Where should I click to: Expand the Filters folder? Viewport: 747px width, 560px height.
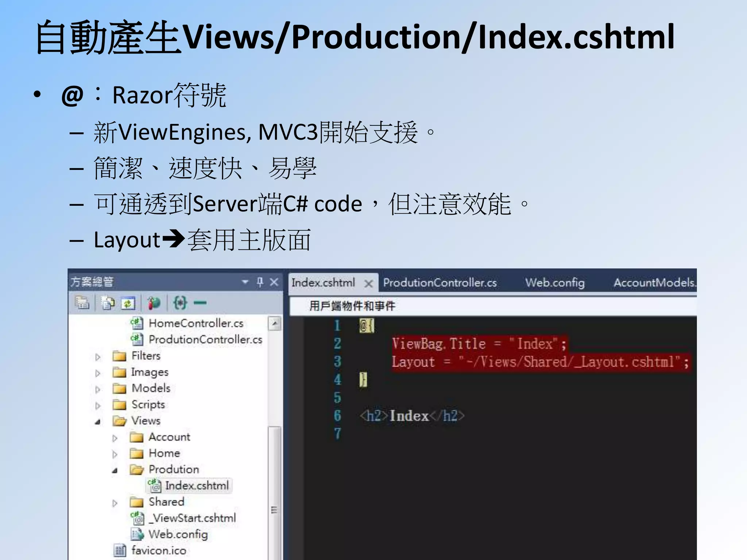[97, 357]
